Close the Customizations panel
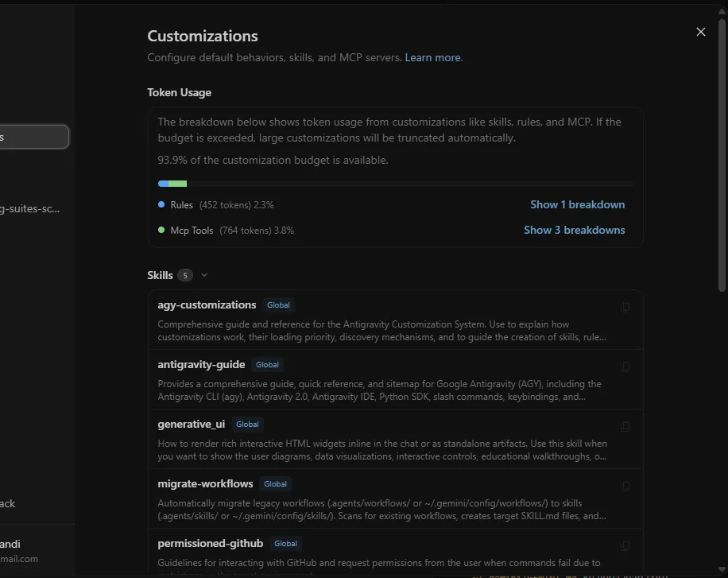The height and width of the screenshot is (578, 728). click(x=701, y=32)
